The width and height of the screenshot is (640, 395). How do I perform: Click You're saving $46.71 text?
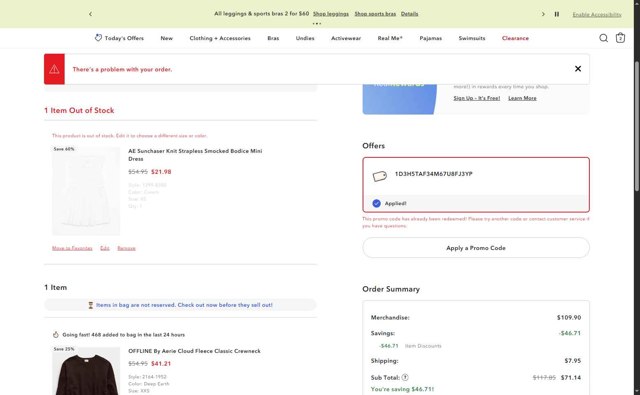click(x=402, y=389)
